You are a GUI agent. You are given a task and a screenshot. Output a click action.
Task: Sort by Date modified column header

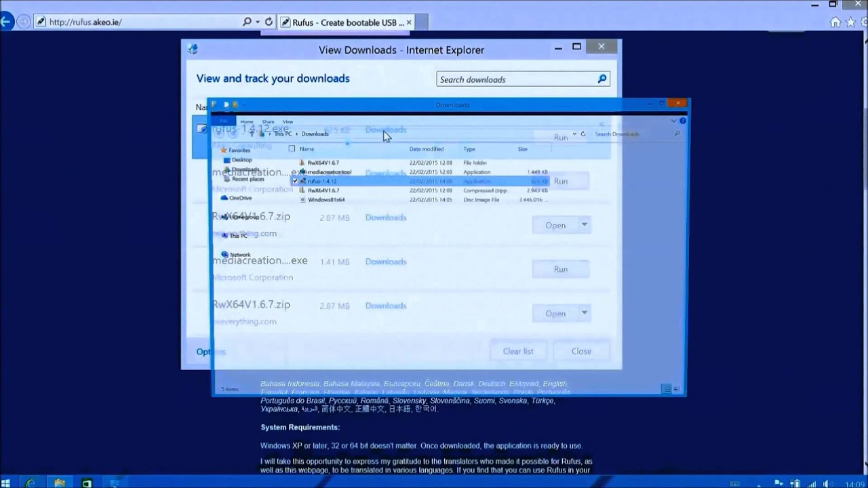click(x=427, y=149)
